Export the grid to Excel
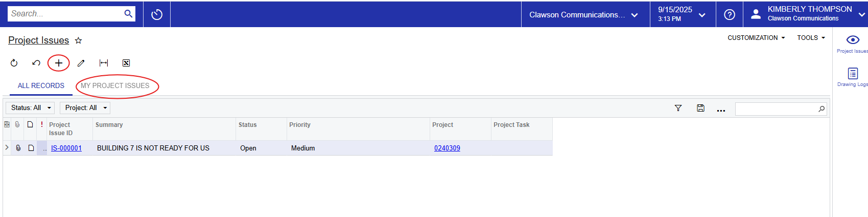 click(126, 63)
